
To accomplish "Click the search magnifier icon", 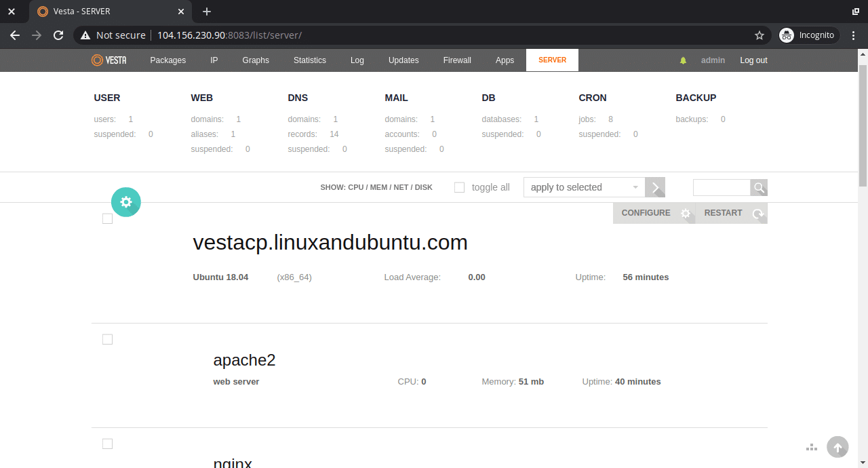I will point(759,187).
